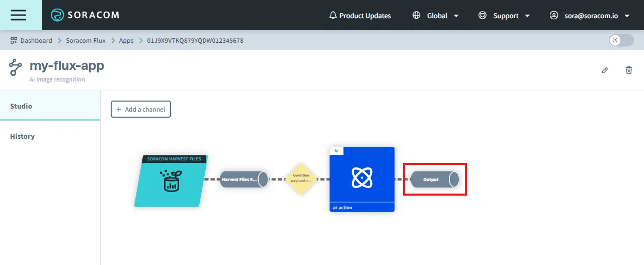644x265 pixels.
Task: Switch to the History tab
Action: pos(50,136)
